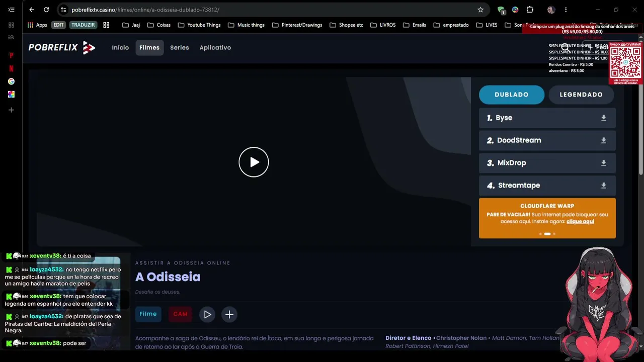Open the sidebar tab groups grid icon
644x362 pixels.
coord(11,25)
